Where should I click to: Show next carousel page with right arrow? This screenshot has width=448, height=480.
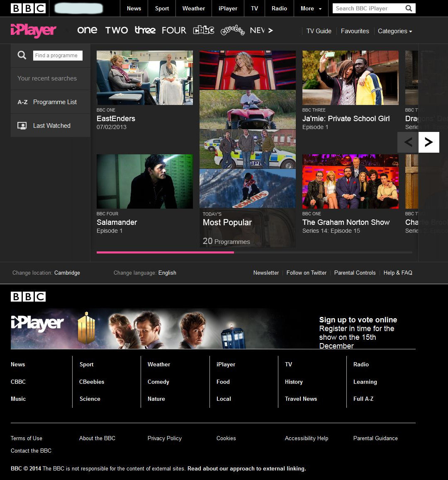click(x=429, y=142)
